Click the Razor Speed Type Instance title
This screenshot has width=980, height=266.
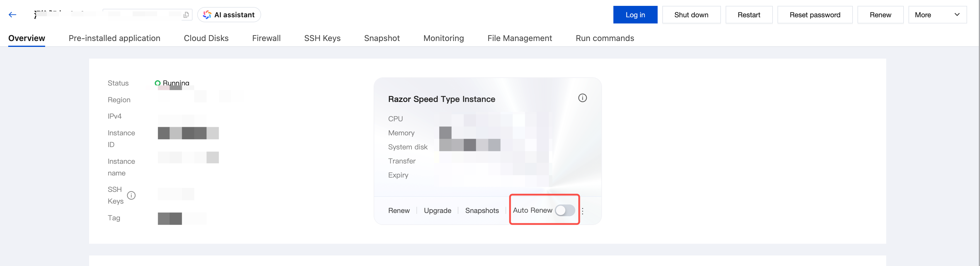(x=442, y=99)
